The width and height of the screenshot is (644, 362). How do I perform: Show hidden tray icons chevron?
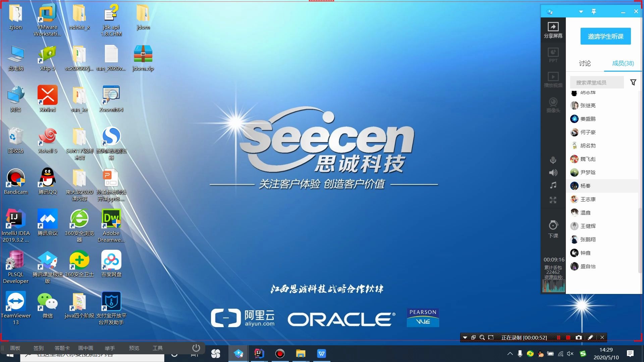(x=510, y=354)
